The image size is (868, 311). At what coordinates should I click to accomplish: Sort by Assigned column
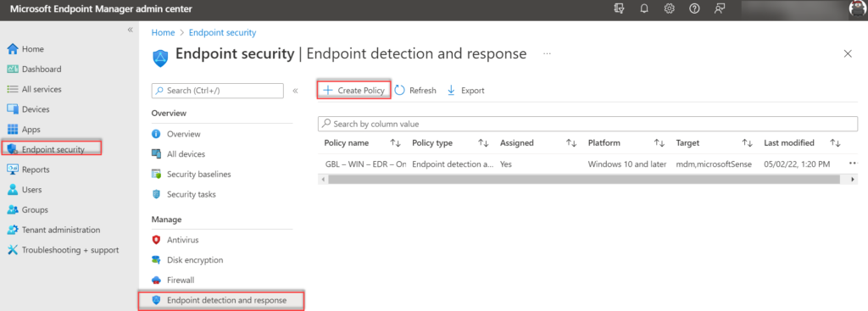pyautogui.click(x=571, y=143)
